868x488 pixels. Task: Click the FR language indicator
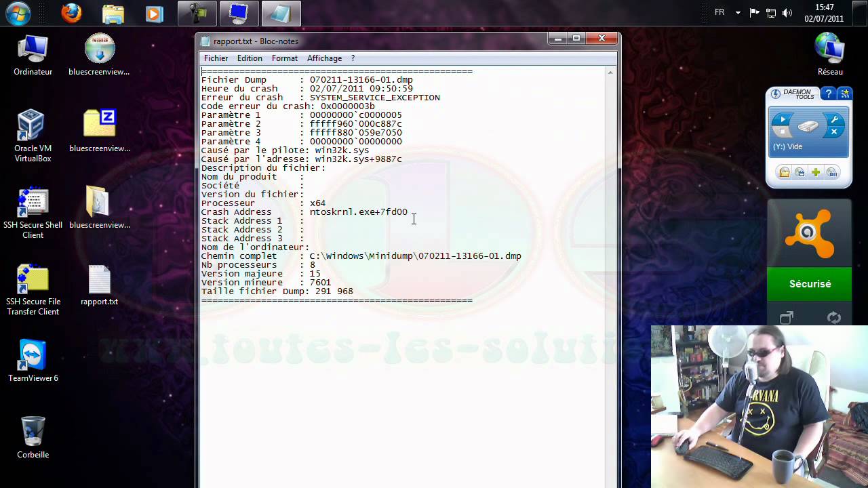[x=719, y=12]
